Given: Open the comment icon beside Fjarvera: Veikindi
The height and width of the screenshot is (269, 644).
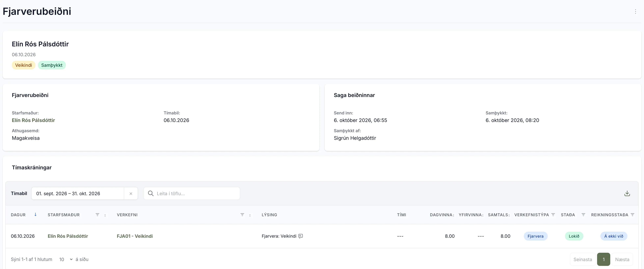Looking at the screenshot, I should point(300,236).
